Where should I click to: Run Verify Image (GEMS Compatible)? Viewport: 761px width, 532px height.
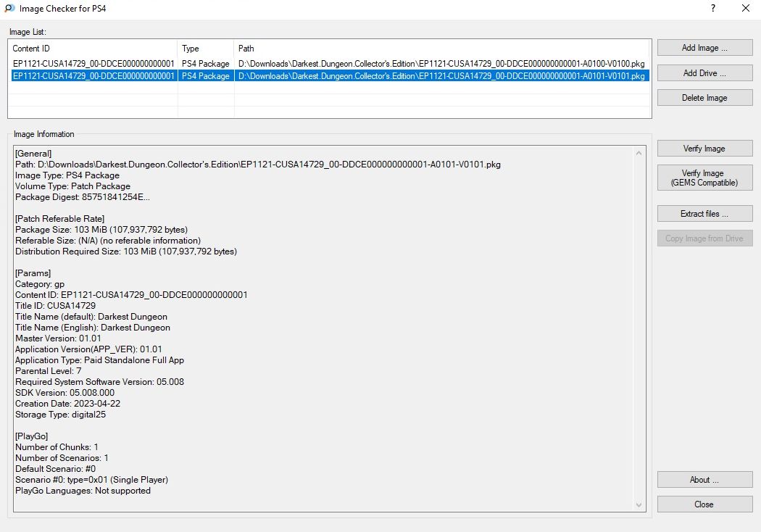click(704, 178)
